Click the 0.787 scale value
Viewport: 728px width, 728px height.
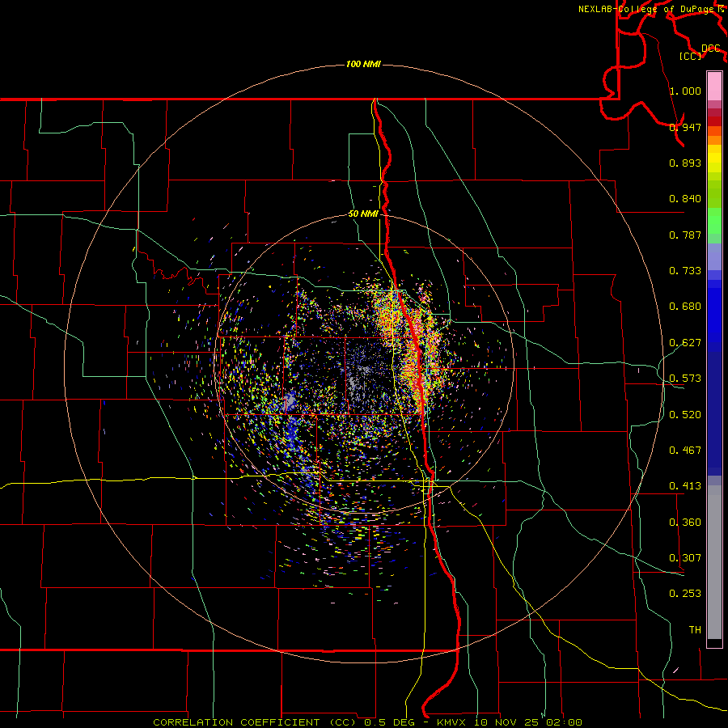[685, 235]
